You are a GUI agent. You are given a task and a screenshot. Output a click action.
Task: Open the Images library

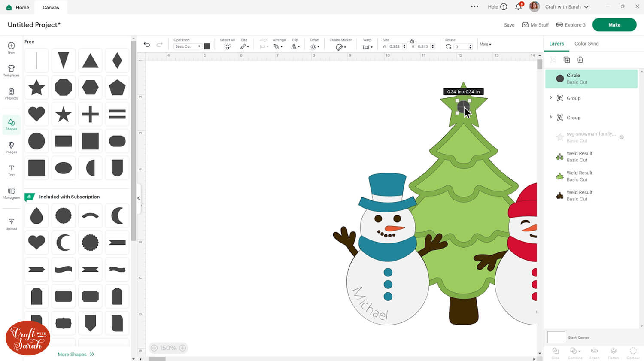click(x=11, y=147)
